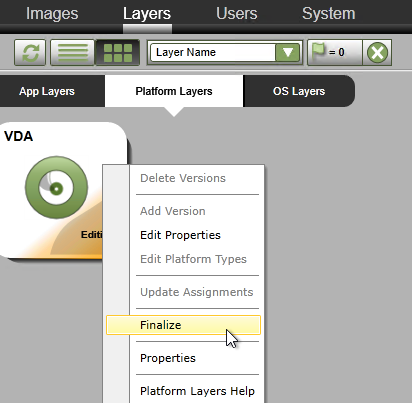This screenshot has height=403, width=412.
Task: Open the Images tab
Action: 52,14
